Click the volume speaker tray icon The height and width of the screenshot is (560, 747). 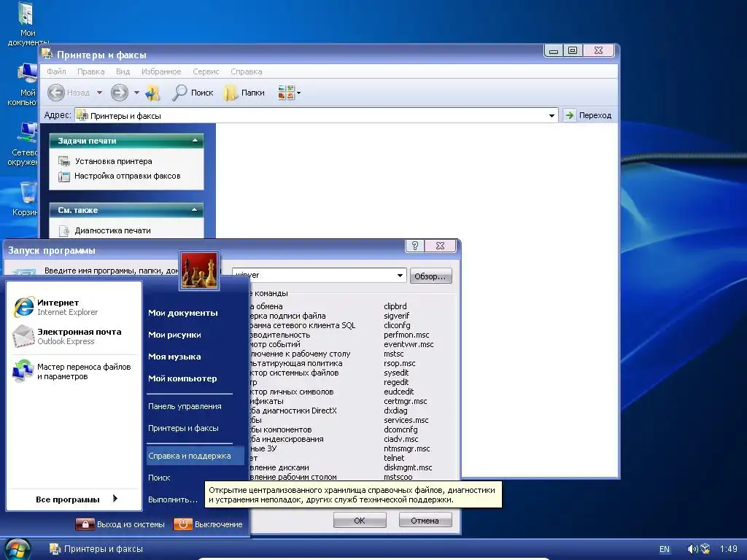point(693,549)
